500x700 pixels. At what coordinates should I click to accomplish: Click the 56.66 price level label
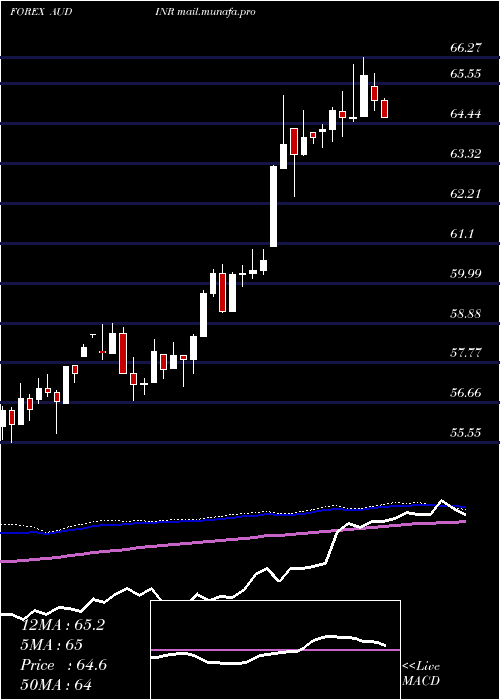466,393
